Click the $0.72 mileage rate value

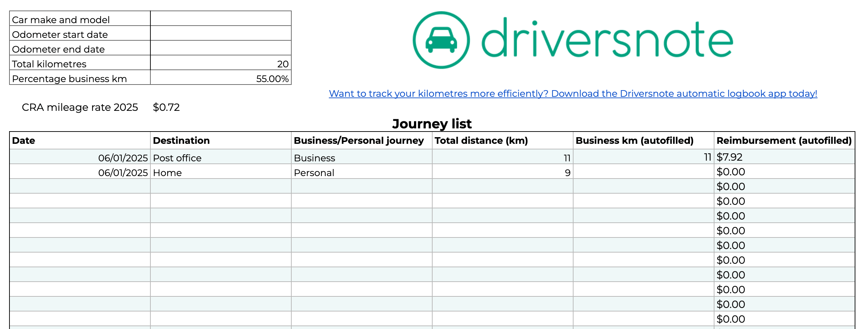coord(166,107)
